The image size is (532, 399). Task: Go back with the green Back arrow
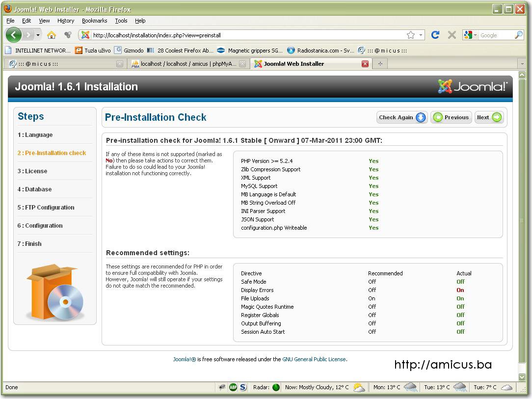(x=14, y=35)
